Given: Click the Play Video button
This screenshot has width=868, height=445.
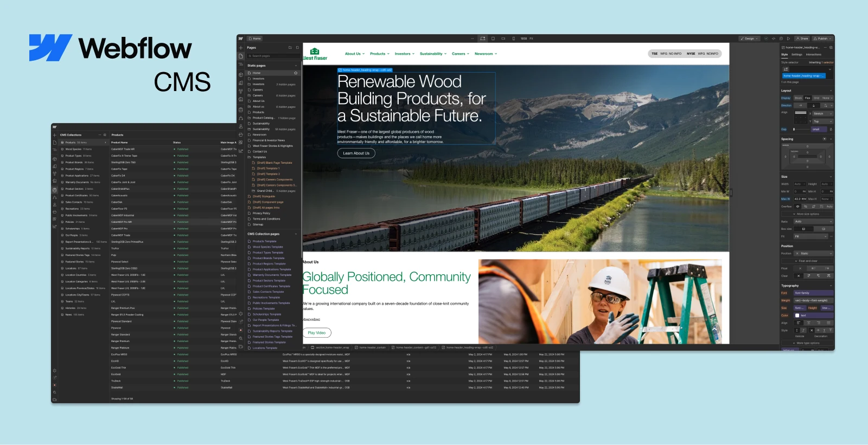Looking at the screenshot, I should [x=317, y=333].
